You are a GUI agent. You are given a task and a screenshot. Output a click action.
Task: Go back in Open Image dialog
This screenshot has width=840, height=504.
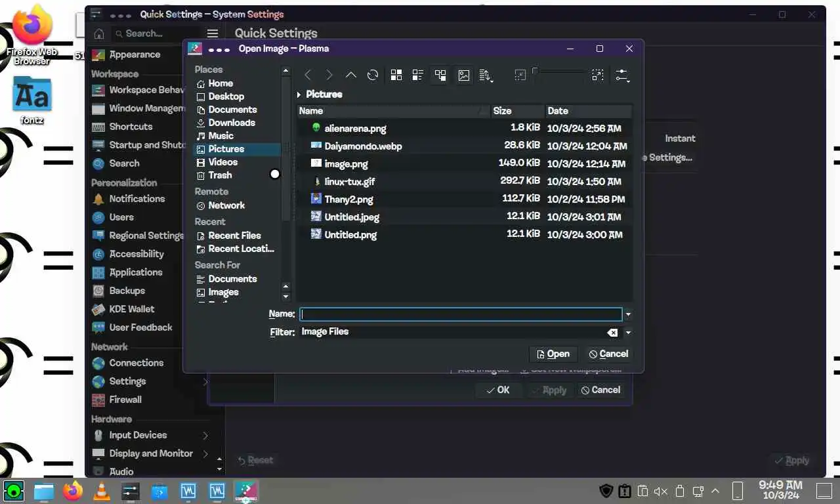tap(308, 75)
